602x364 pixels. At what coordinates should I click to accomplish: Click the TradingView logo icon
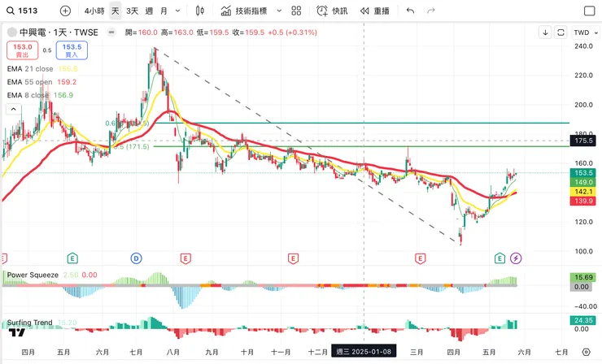[17, 332]
